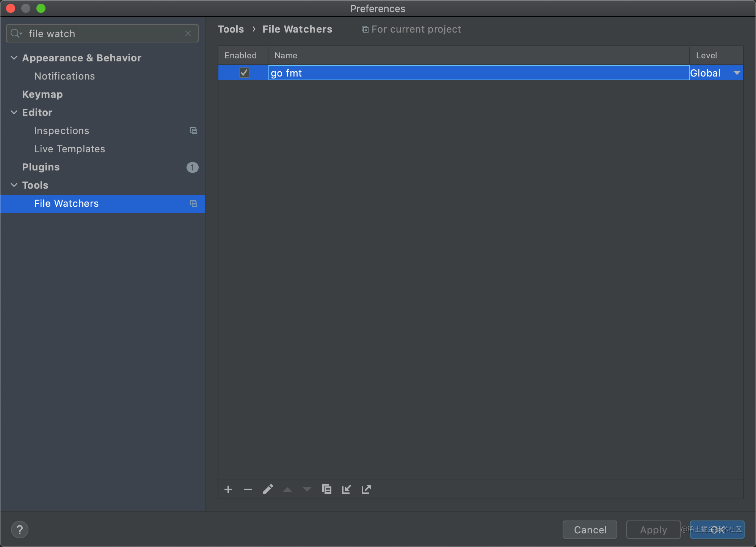Toggle the go fmt watcher enabled checkbox

(x=243, y=72)
